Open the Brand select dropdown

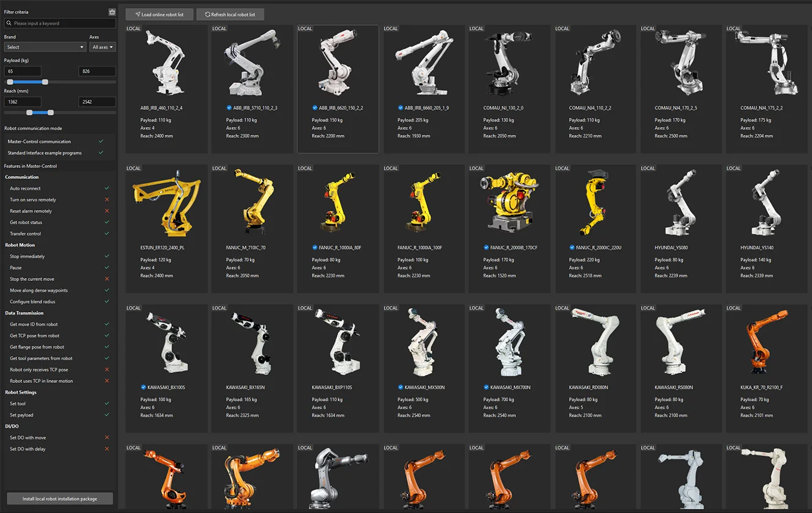click(45, 47)
